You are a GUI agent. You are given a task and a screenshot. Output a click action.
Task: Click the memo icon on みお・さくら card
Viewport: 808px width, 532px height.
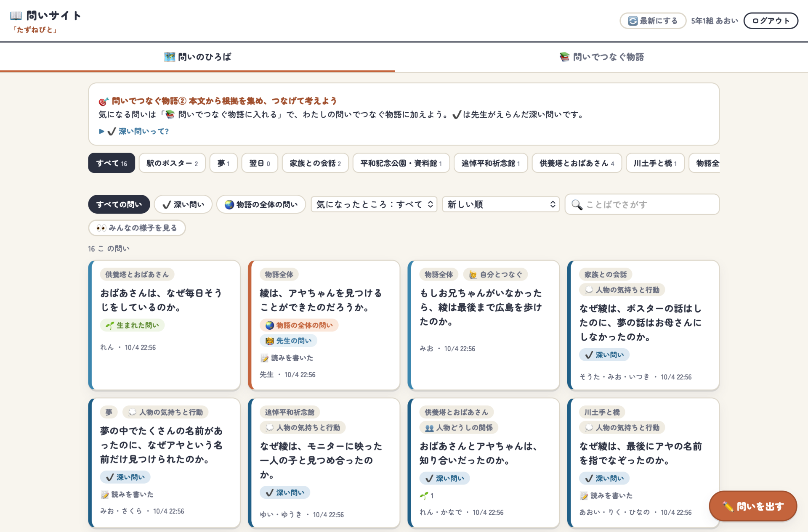pyautogui.click(x=105, y=495)
